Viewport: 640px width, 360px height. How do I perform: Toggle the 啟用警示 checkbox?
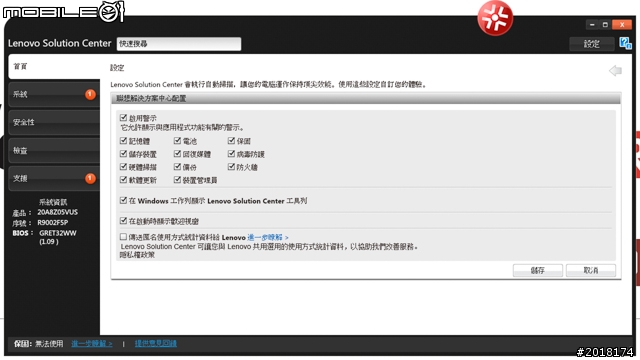pos(123,118)
